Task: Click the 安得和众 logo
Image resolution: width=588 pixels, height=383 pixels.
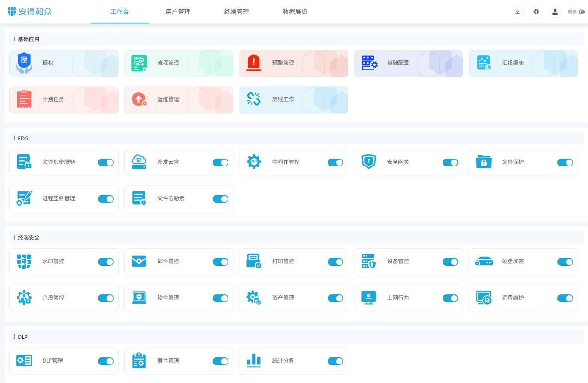Action: pos(29,12)
